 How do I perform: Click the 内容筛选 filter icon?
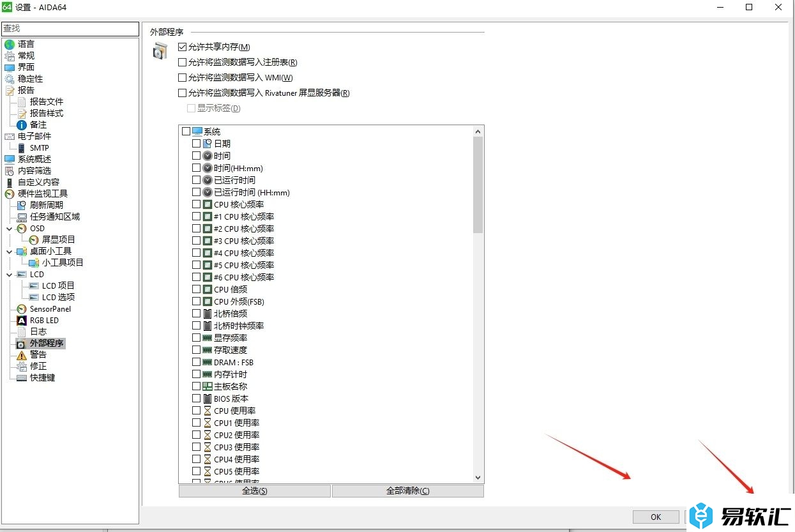[x=10, y=171]
